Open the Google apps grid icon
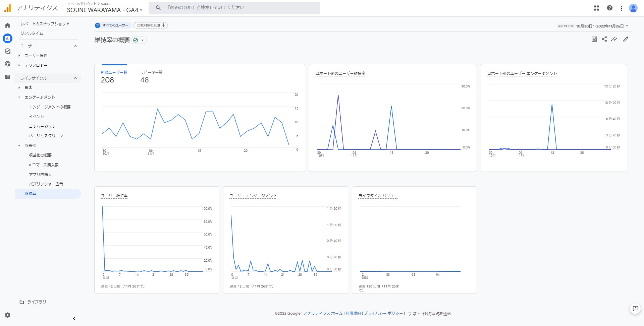 pos(596,8)
